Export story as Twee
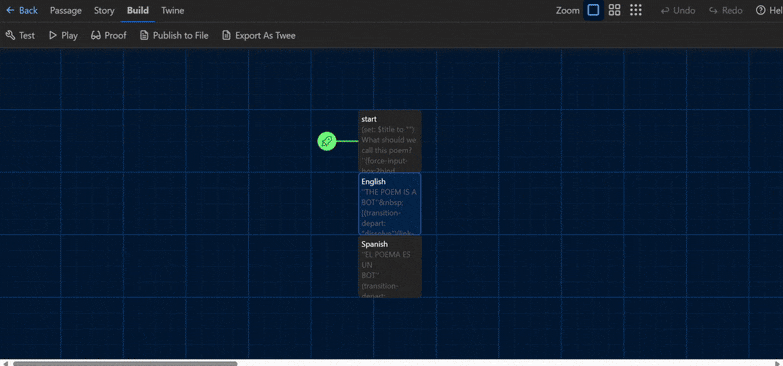Screen dimensions: 783x366 tap(259, 35)
